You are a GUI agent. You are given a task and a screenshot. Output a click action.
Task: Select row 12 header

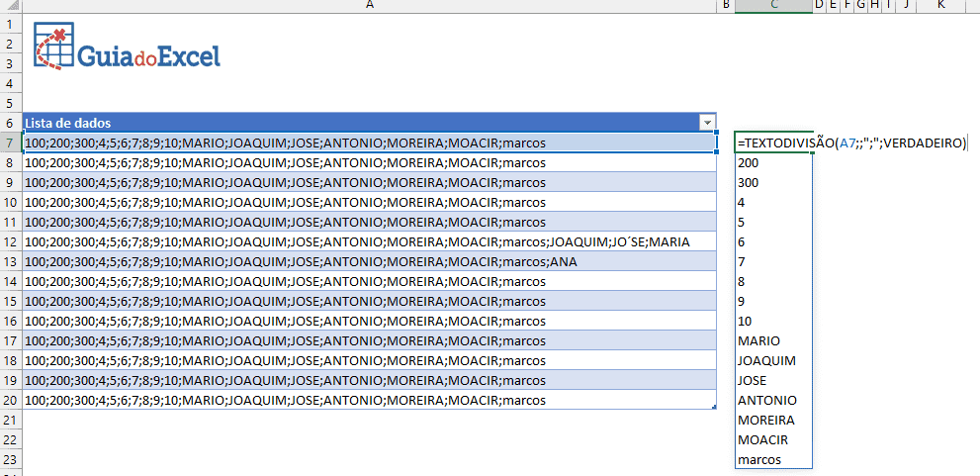pos(10,241)
